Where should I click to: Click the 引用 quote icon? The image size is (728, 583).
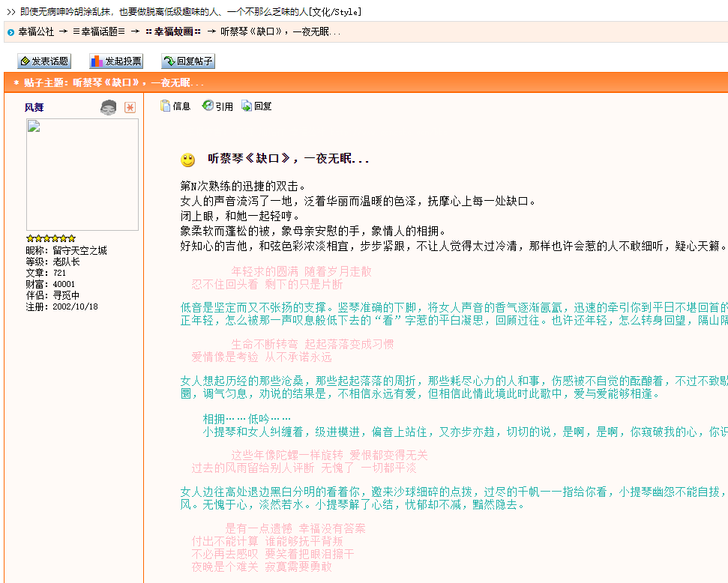pyautogui.click(x=217, y=106)
